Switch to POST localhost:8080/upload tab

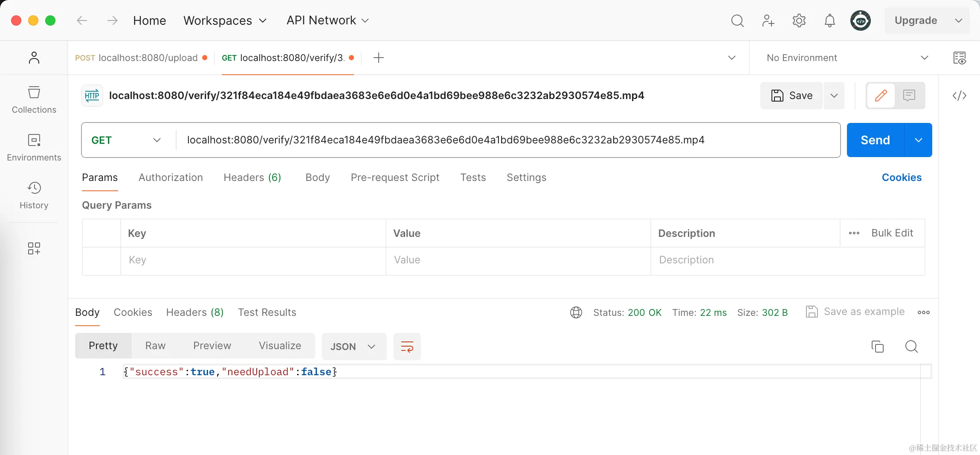pos(141,58)
